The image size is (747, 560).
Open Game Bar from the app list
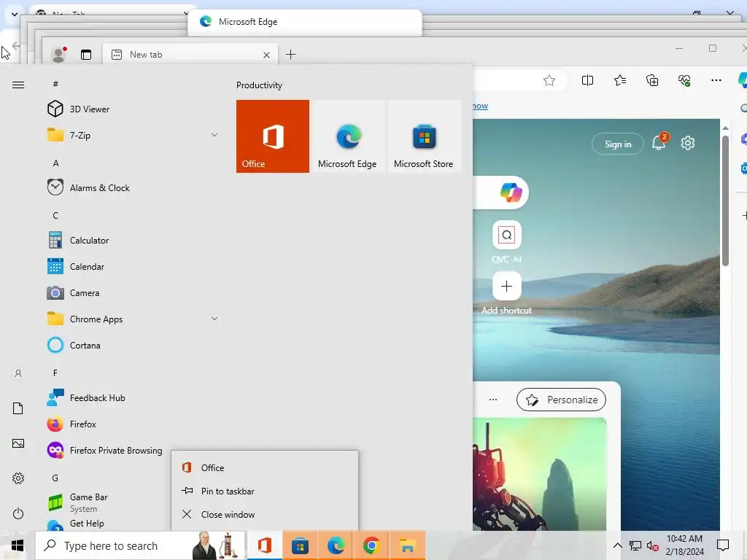click(107, 502)
